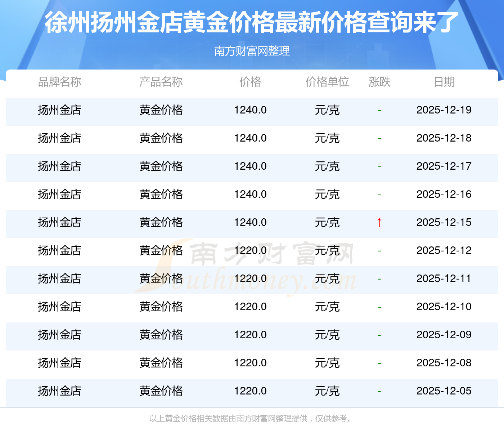Click the 1240.0 price for 2025-12-17
The image size is (504, 424).
pos(250,166)
